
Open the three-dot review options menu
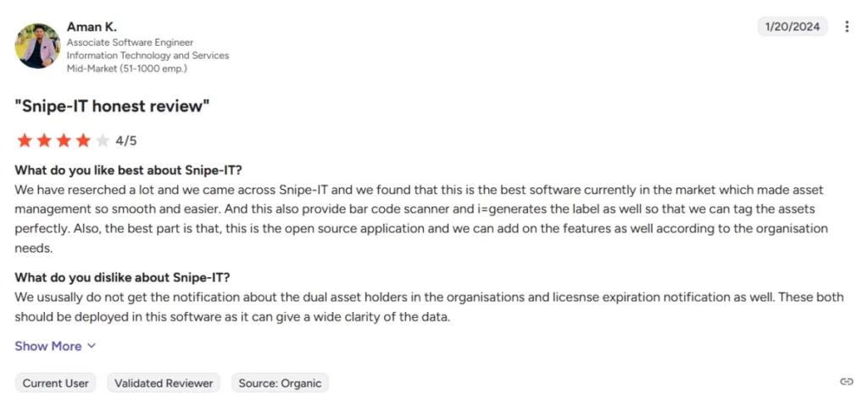[x=847, y=26]
